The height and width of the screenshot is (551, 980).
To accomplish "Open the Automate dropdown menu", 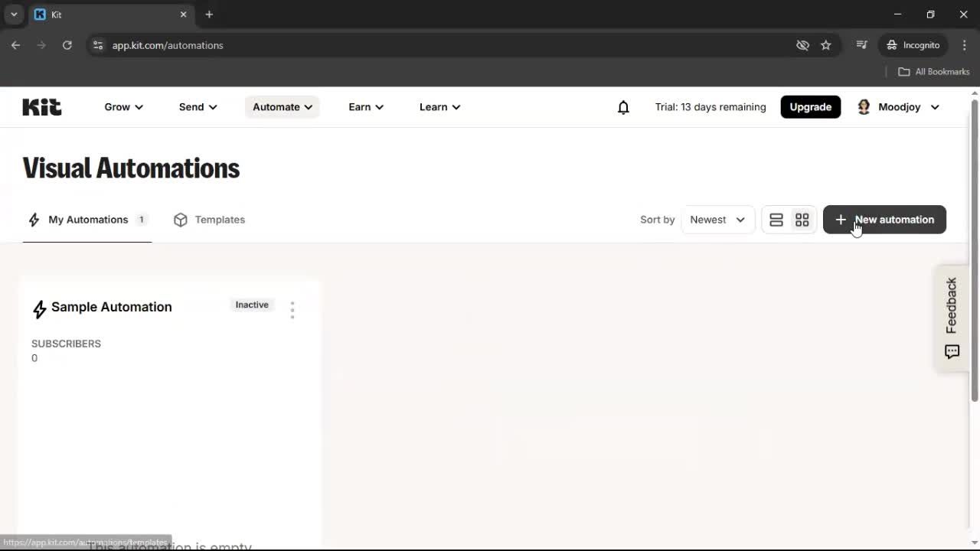I will pos(281,107).
